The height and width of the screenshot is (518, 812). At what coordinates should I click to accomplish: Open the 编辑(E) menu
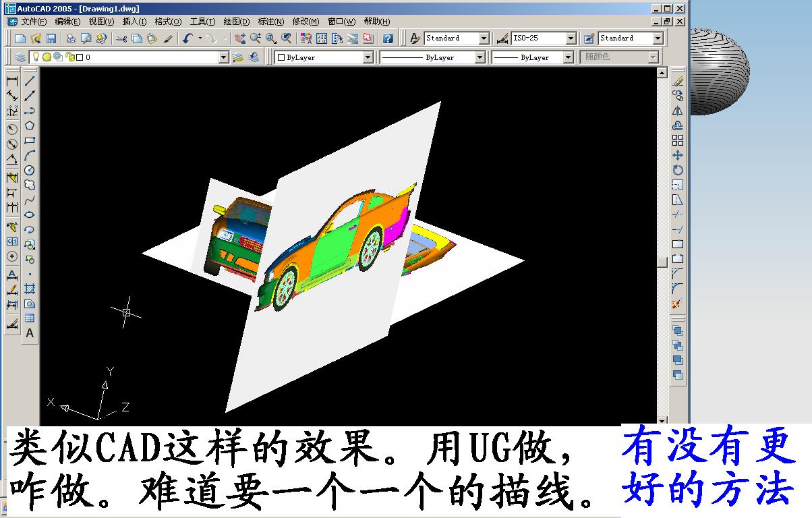67,22
